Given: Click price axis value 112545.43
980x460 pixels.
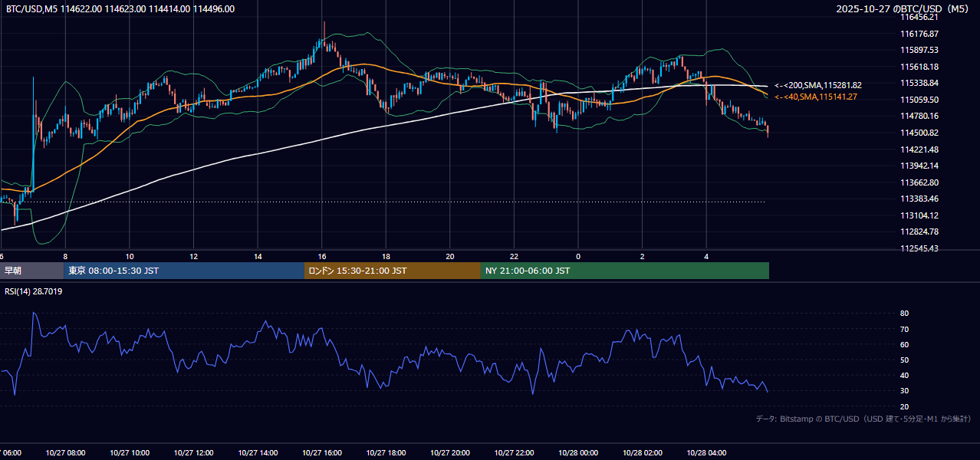Looking at the screenshot, I should point(919,248).
